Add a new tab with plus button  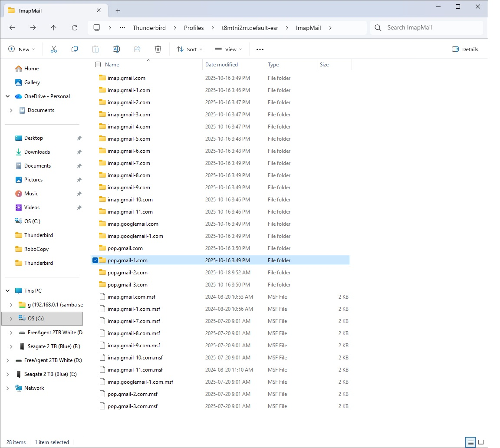coord(118,10)
